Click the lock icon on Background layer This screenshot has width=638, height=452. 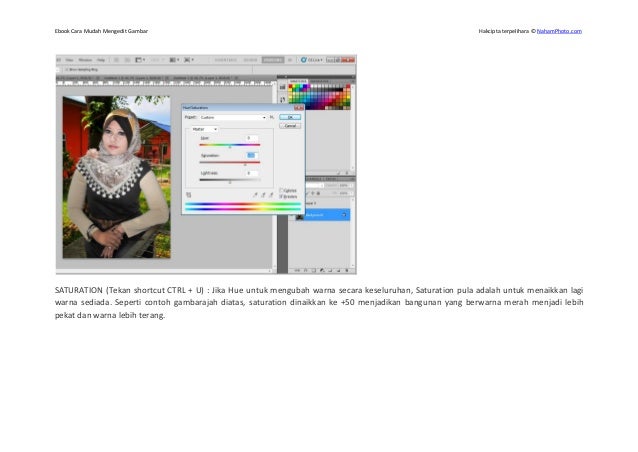pos(345,215)
